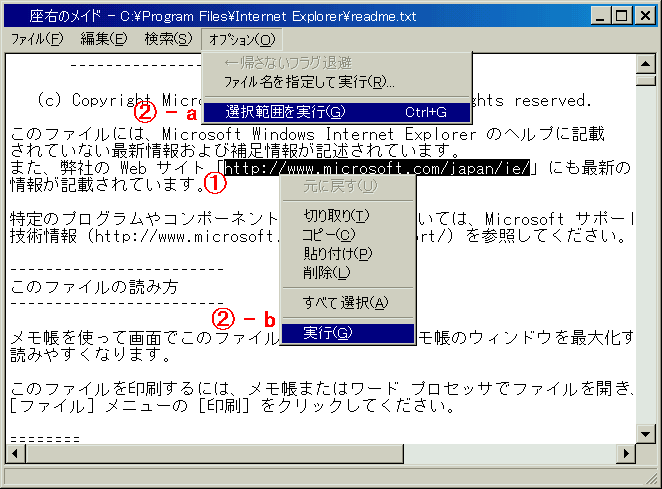Choose ファイル名を指定して実行(R) from the options menu

(x=308, y=82)
